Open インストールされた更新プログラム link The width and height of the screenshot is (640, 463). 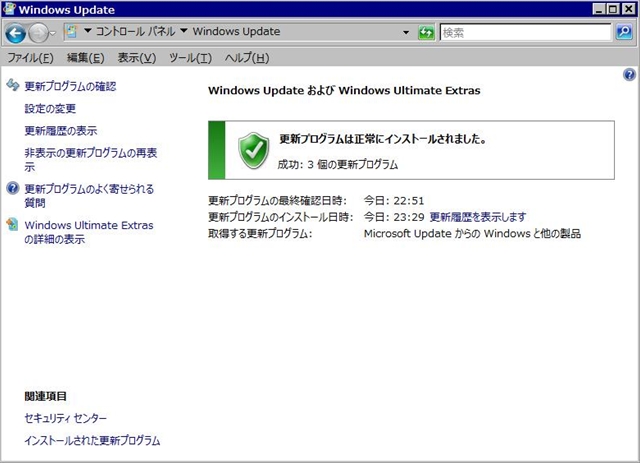coord(92,440)
